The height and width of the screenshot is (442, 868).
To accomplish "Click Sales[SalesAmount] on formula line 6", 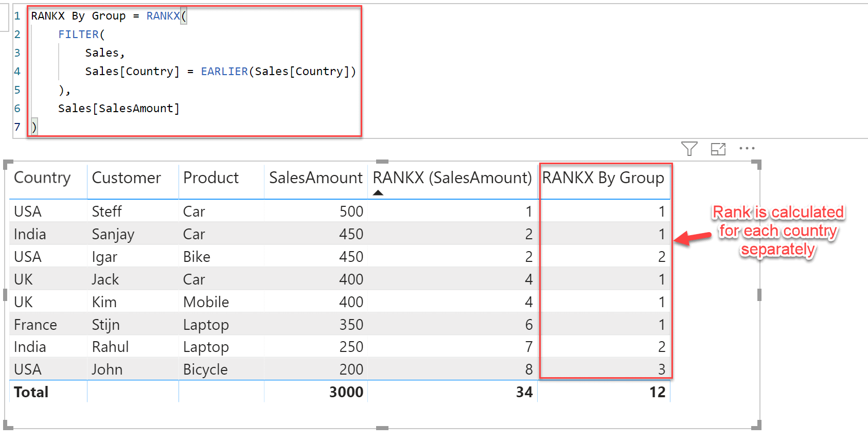I will coord(119,109).
